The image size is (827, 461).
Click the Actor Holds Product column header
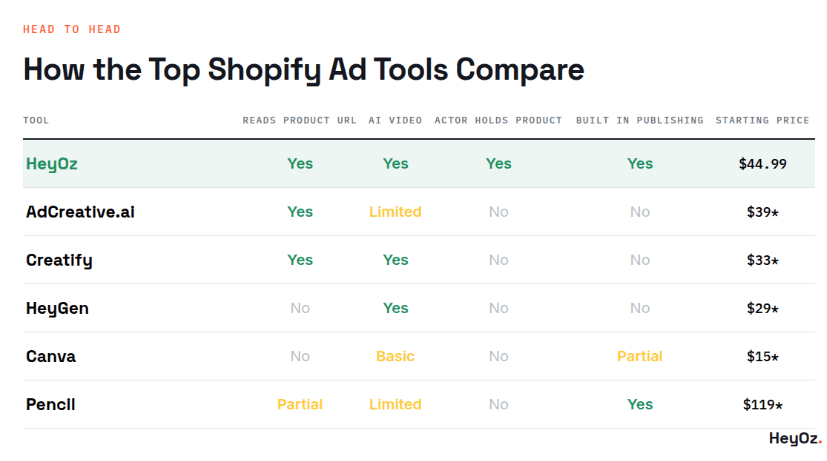pos(498,120)
